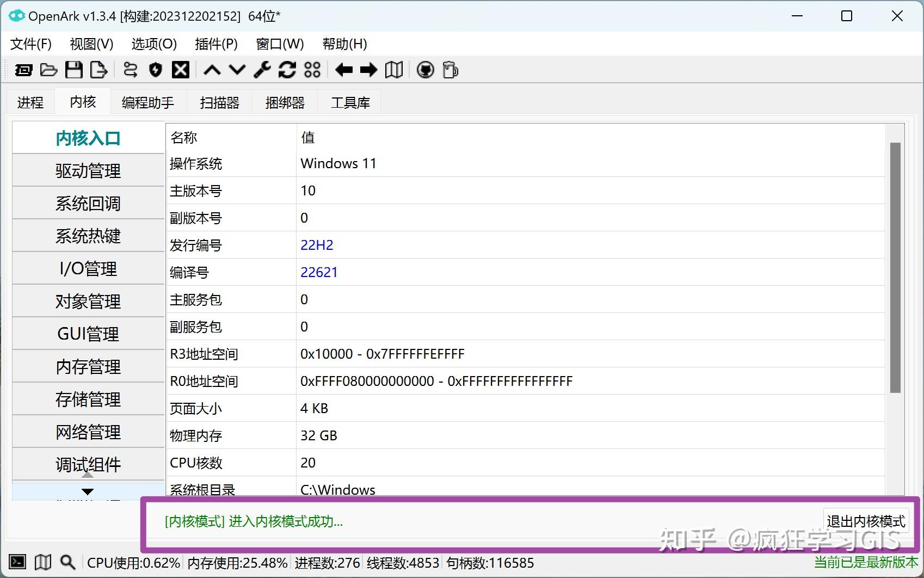Select 驱动管理 in the sidebar
This screenshot has height=578, width=924.
click(87, 170)
